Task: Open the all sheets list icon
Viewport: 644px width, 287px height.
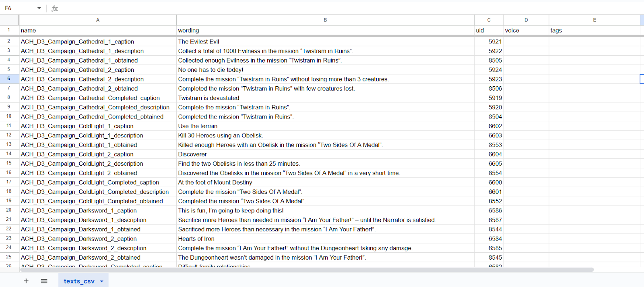Action: click(44, 281)
